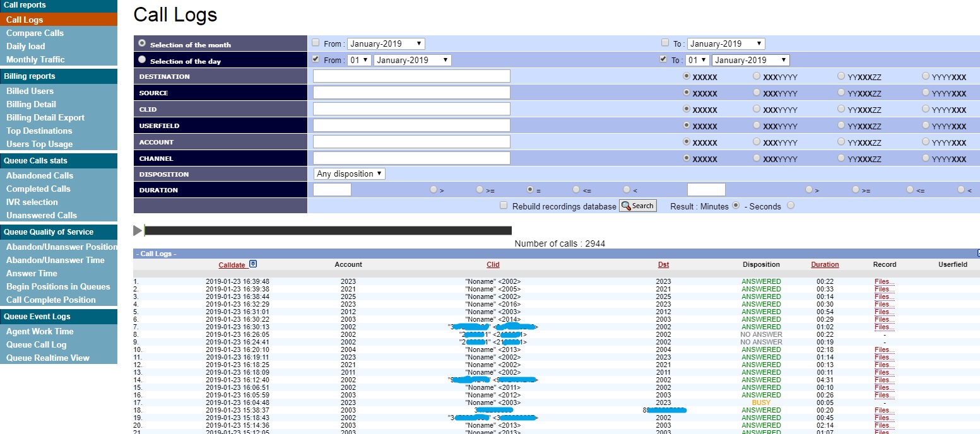Open Queue Realtime View in sidebar
This screenshot has width=980, height=434.
[x=48, y=358]
